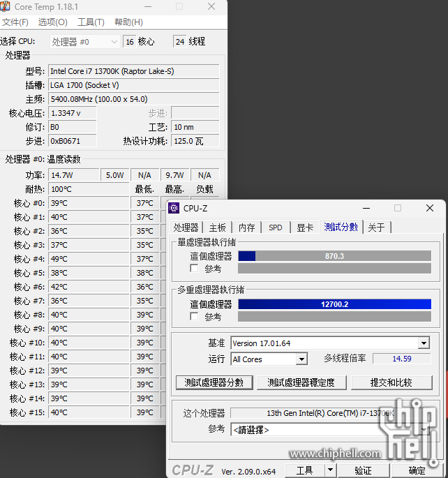Enable the multi-thread 參考 checkbox

click(194, 316)
